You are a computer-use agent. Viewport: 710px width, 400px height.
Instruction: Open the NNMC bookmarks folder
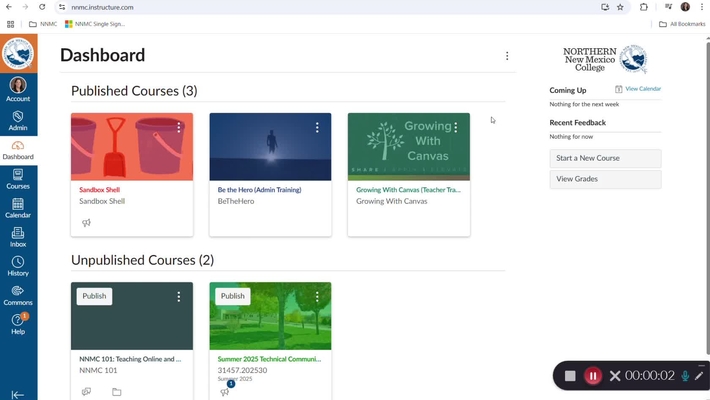tap(43, 24)
